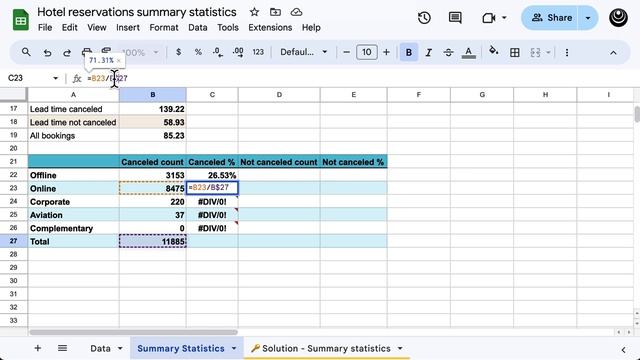Click the Share button
The image size is (640, 360).
pos(551,18)
